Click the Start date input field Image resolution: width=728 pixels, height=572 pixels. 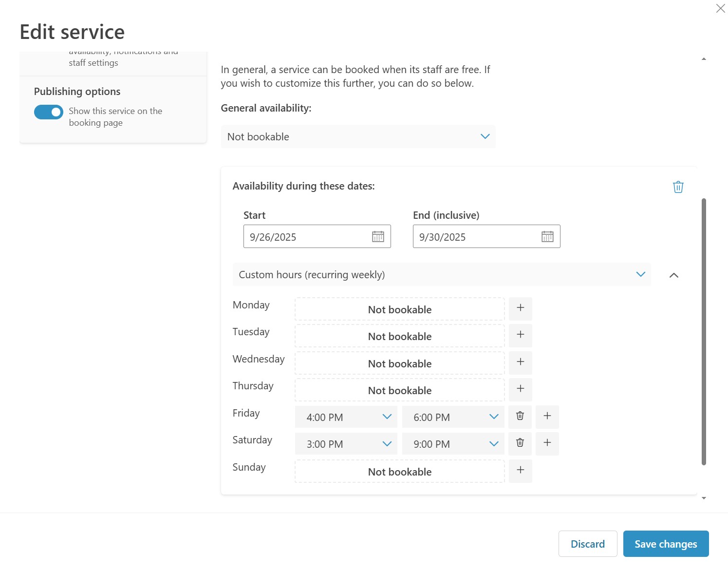click(x=307, y=237)
